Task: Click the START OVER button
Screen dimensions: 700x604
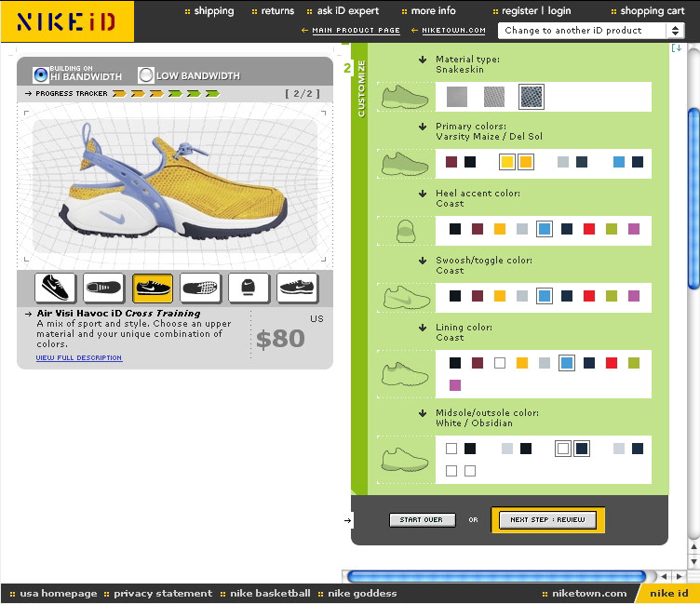Action: coord(422,520)
